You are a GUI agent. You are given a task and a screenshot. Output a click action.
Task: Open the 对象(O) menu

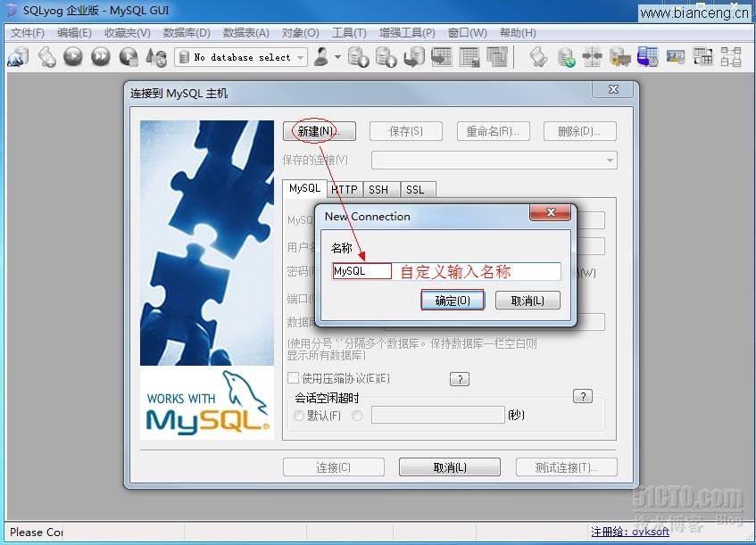(x=301, y=33)
